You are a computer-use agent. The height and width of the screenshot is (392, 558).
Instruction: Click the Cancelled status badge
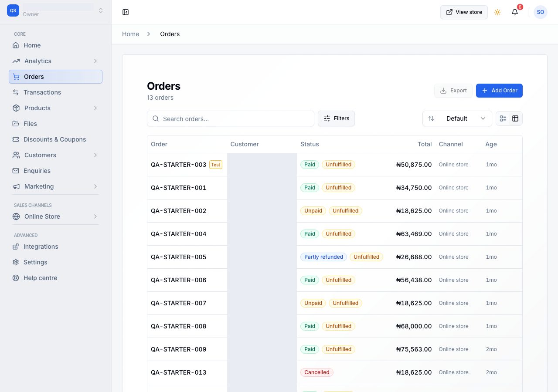[317, 372]
